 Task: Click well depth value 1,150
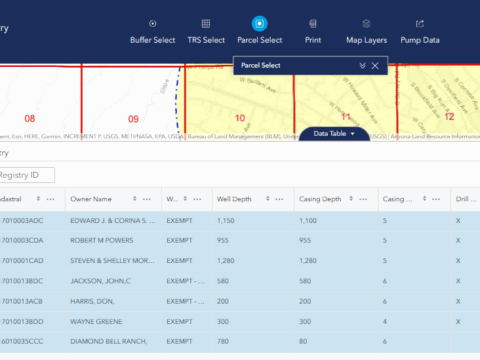click(226, 221)
